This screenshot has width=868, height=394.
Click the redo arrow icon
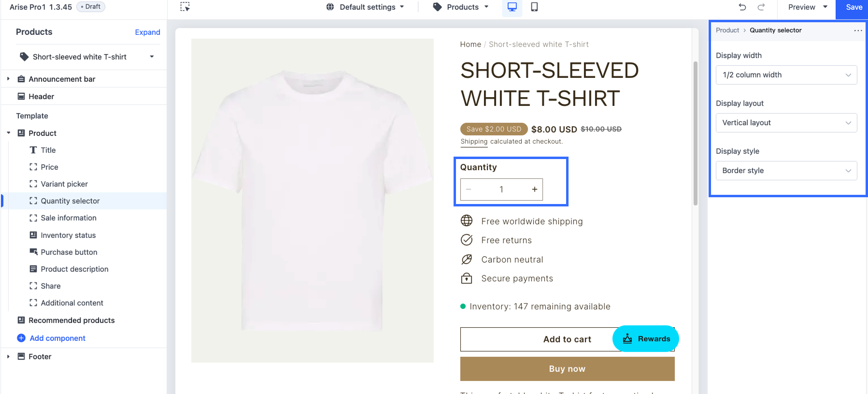pos(761,7)
